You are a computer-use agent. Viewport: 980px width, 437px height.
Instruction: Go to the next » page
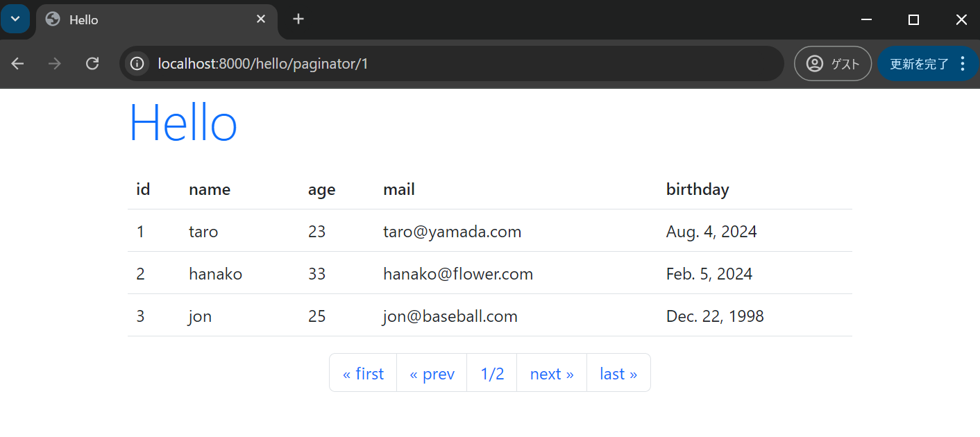(552, 374)
